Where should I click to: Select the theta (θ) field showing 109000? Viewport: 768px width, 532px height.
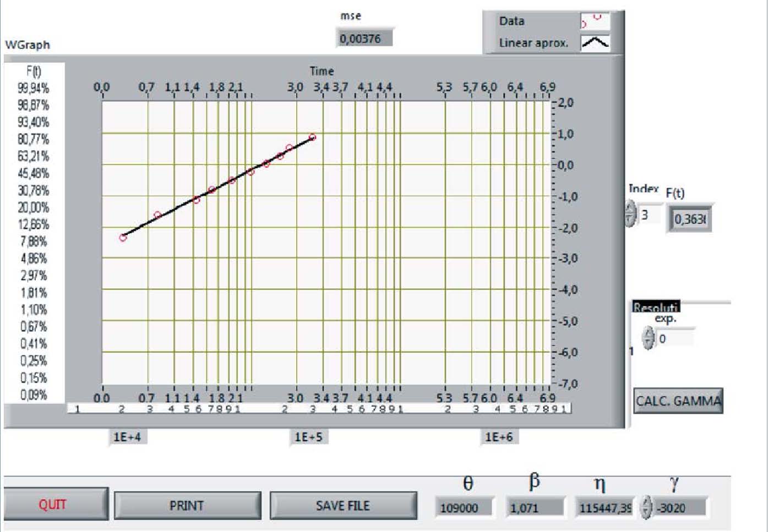(464, 507)
